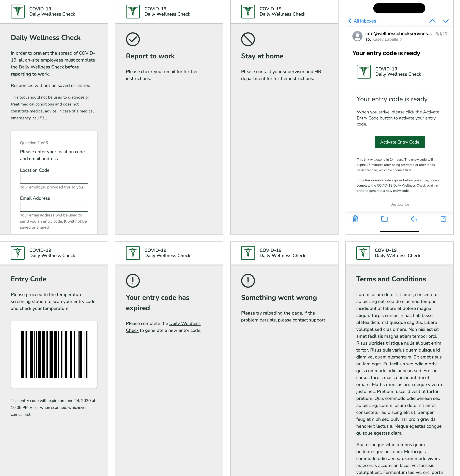Viewport: 460px width, 476px height.
Task: Click 'All Inboxes' menu navigation item
Action: 364,21
